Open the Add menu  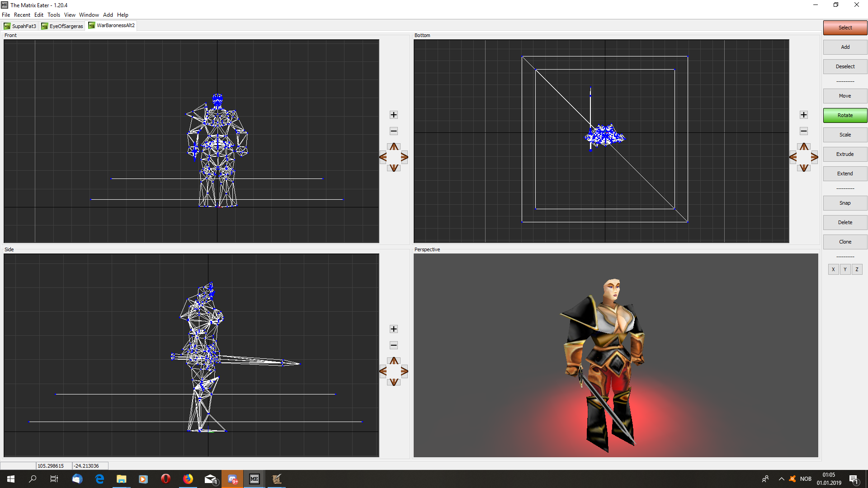(108, 15)
